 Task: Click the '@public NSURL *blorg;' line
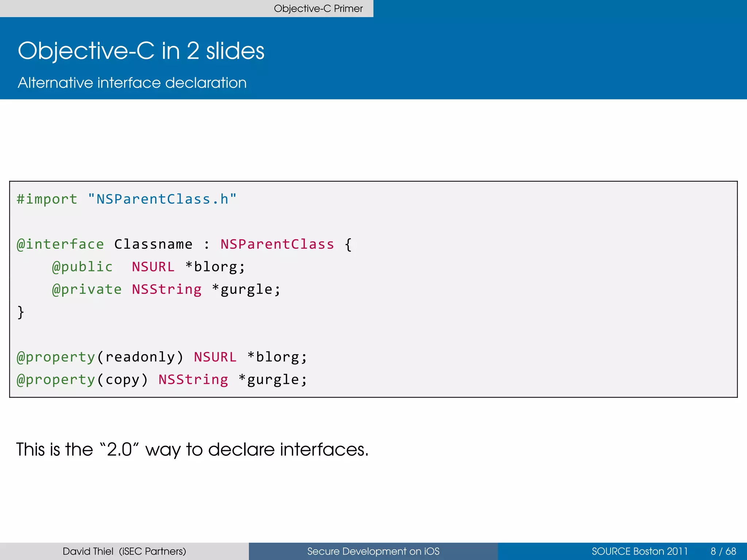coord(148,267)
